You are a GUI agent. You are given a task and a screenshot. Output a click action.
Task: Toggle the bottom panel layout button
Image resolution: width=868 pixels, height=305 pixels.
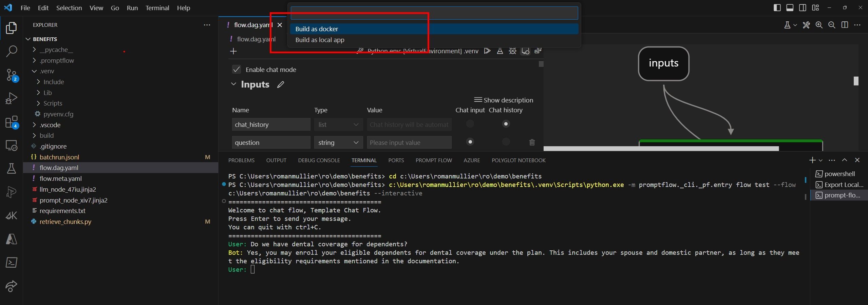pyautogui.click(x=790, y=8)
